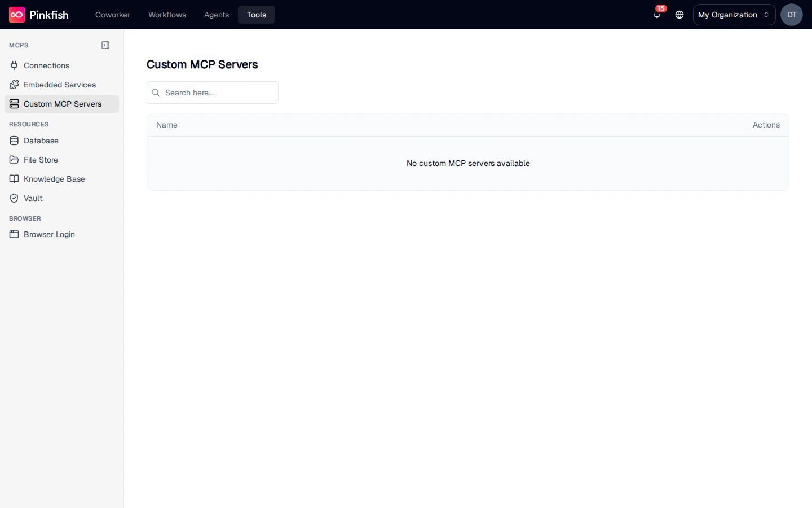Click 'No custom MCP servers available' text
This screenshot has height=508, width=812.
[468, 163]
